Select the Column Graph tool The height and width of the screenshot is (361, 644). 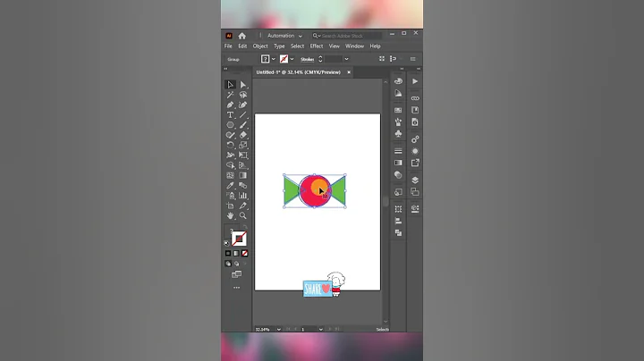(x=243, y=196)
